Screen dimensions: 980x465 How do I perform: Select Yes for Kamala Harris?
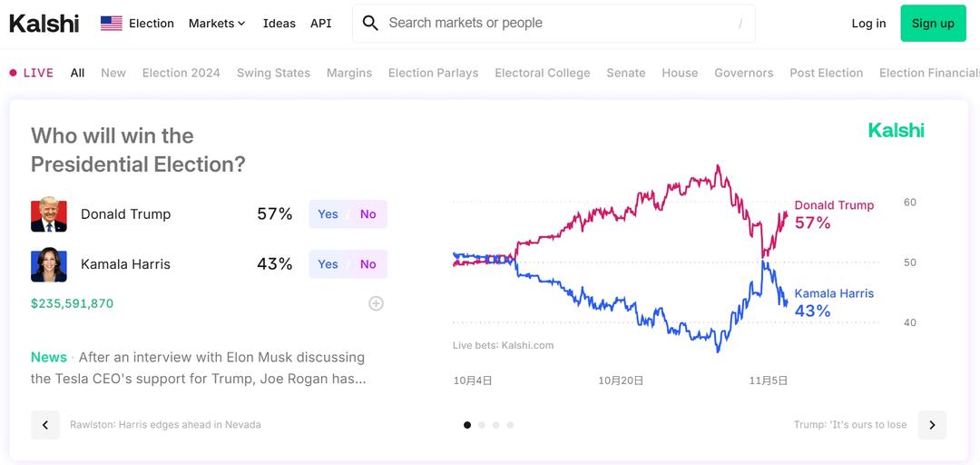click(328, 264)
